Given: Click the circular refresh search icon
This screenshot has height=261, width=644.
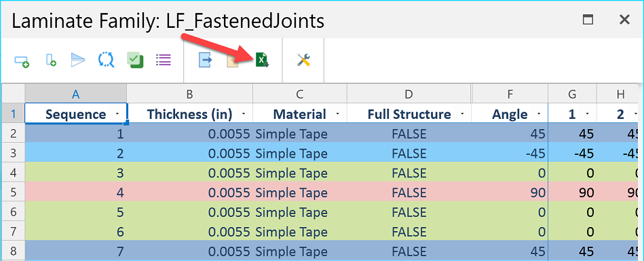Looking at the screenshot, I should click(x=106, y=60).
